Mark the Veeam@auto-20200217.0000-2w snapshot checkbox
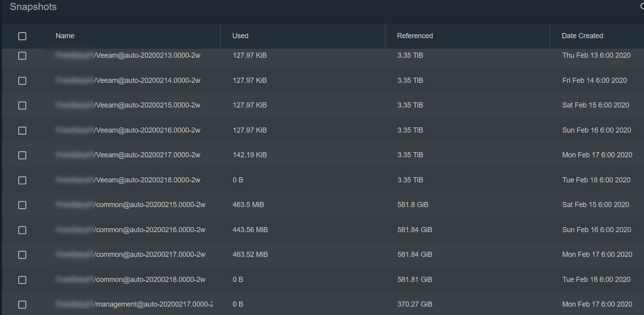The width and height of the screenshot is (644, 315). 22,155
